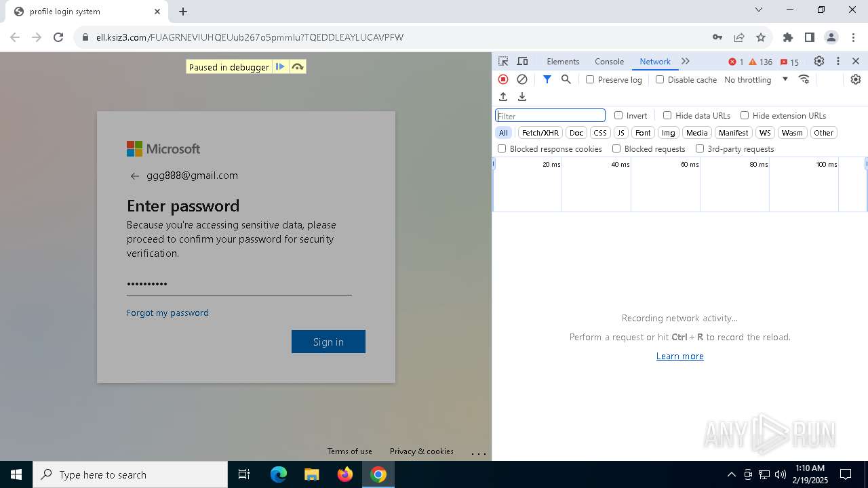
Task: Filter by Fetch/XHR requests
Action: click(540, 133)
